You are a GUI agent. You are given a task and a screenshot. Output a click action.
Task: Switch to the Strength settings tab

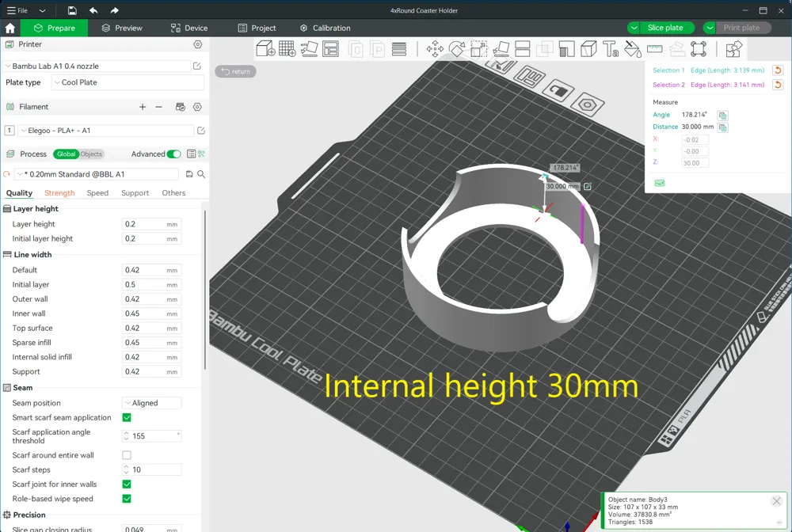click(x=59, y=193)
